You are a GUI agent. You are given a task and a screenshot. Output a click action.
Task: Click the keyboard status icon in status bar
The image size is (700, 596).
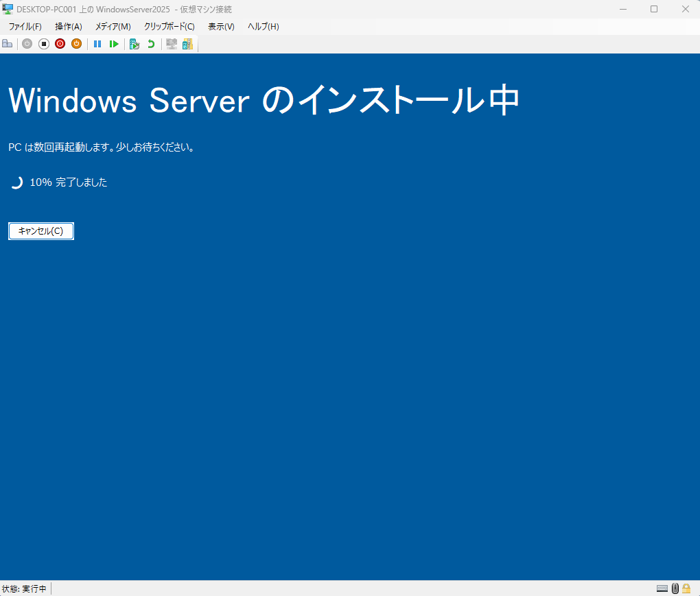pyautogui.click(x=662, y=588)
